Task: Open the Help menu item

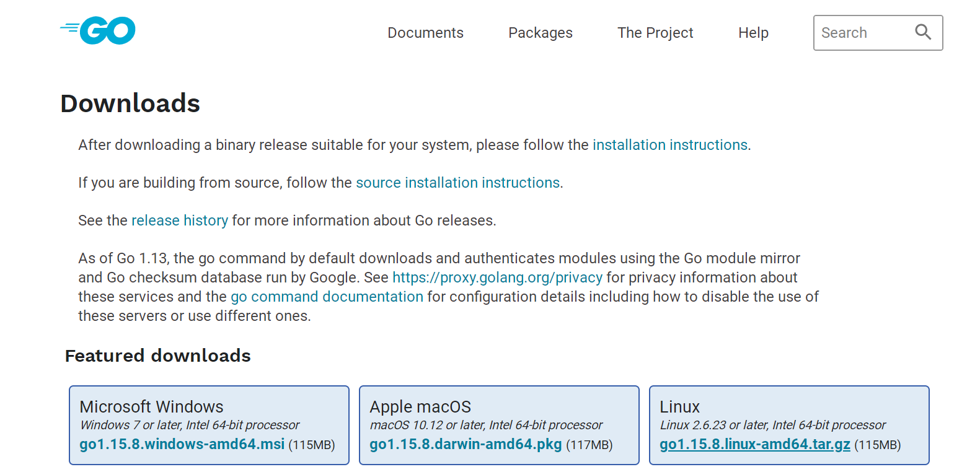Action: [x=753, y=33]
